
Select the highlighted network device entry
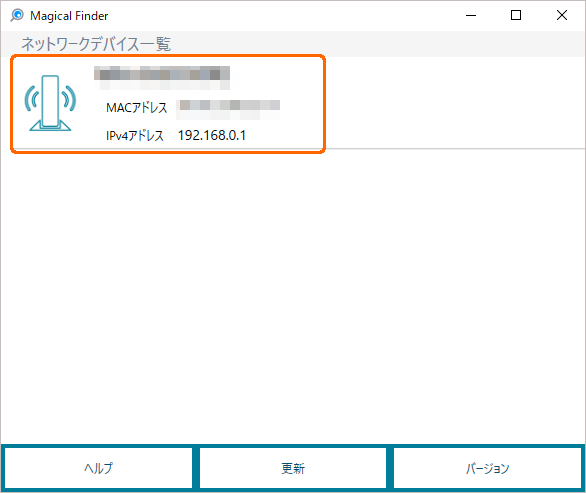tap(168, 104)
